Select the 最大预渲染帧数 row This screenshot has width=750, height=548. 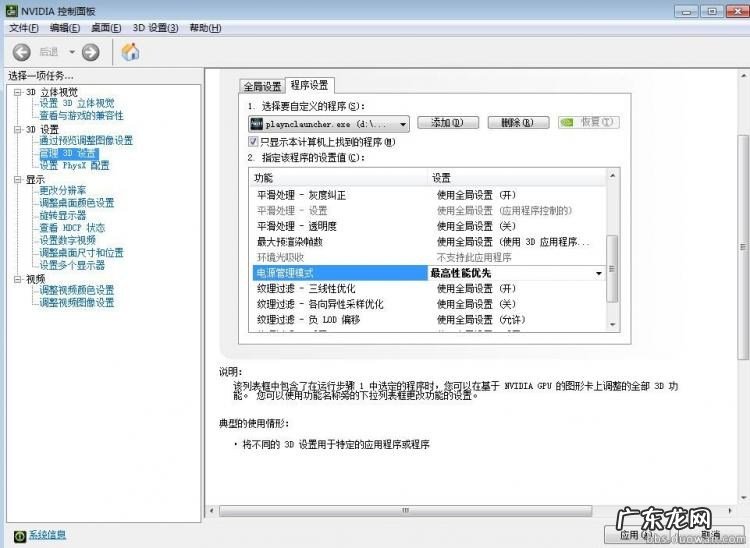click(x=428, y=242)
